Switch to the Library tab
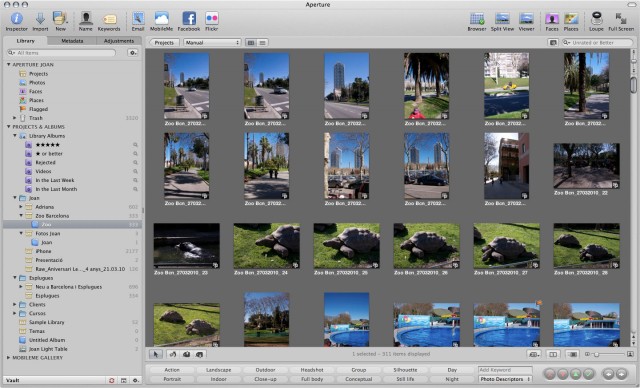 [x=25, y=41]
